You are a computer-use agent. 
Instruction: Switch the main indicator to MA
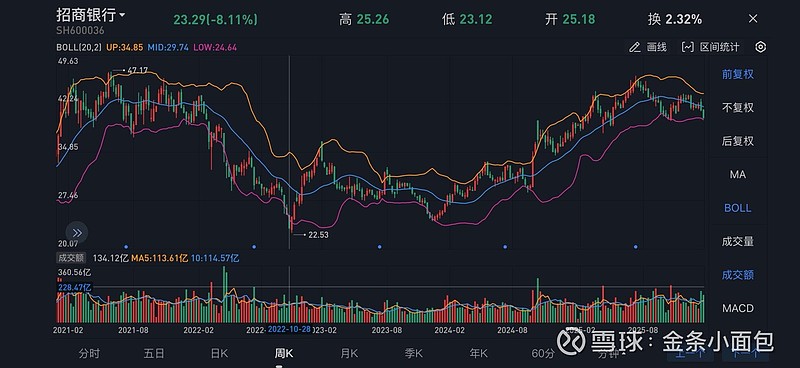pyautogui.click(x=737, y=175)
